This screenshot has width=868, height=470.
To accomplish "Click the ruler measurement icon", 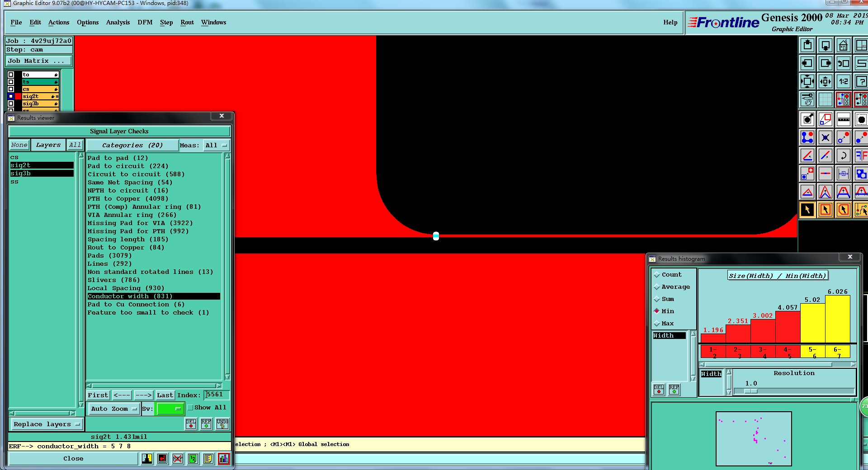I will tap(844, 119).
